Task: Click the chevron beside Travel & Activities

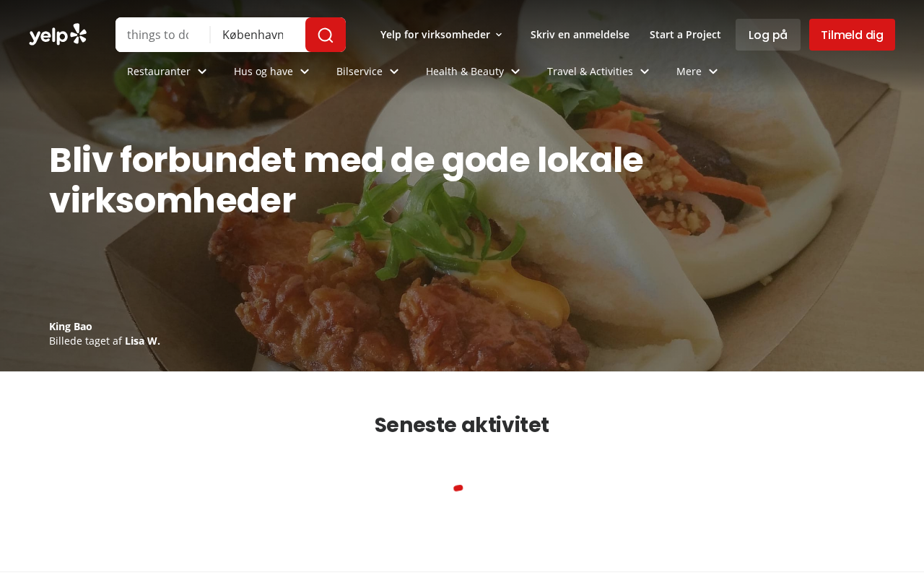Action: point(645,72)
